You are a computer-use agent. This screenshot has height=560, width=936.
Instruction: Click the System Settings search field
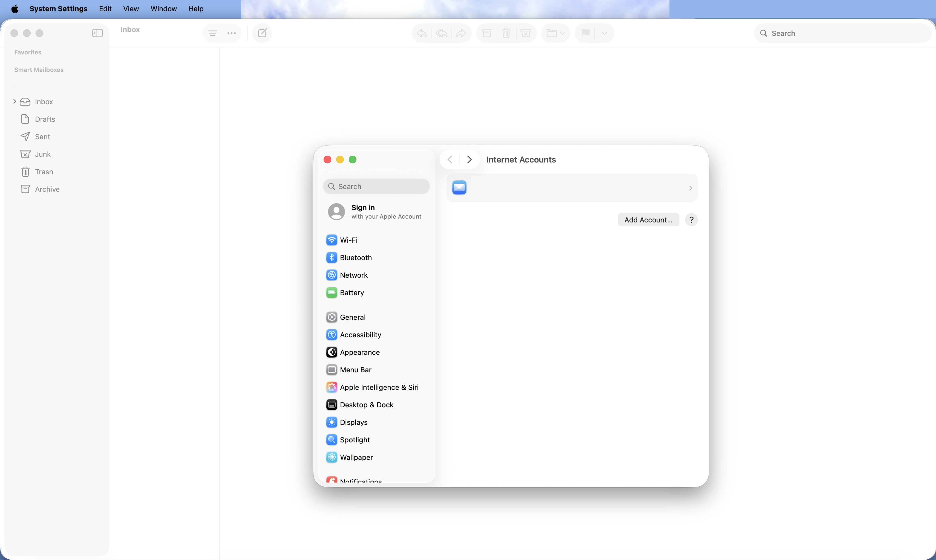pos(376,186)
